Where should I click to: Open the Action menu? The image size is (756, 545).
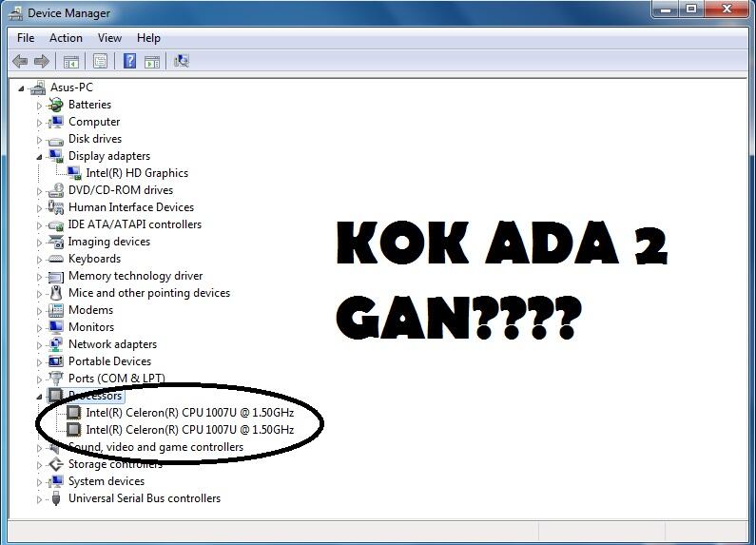66,38
